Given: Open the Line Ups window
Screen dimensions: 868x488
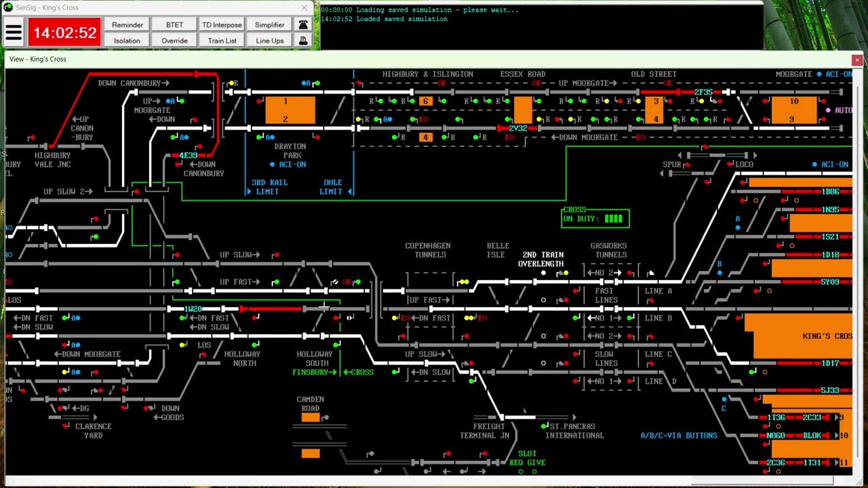Looking at the screenshot, I should (269, 41).
